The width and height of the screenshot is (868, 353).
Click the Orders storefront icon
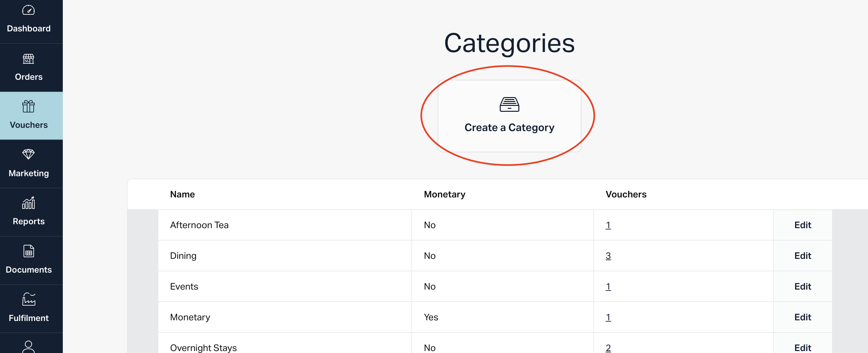click(x=29, y=59)
